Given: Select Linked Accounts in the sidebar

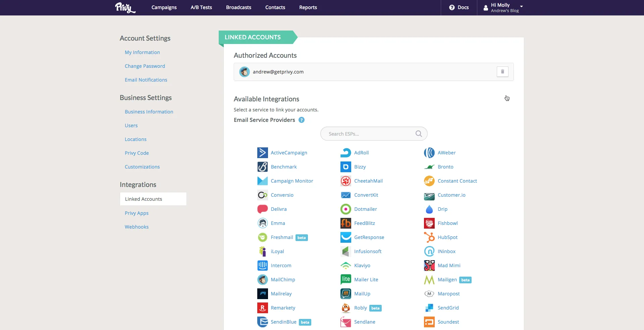Looking at the screenshot, I should pyautogui.click(x=153, y=199).
